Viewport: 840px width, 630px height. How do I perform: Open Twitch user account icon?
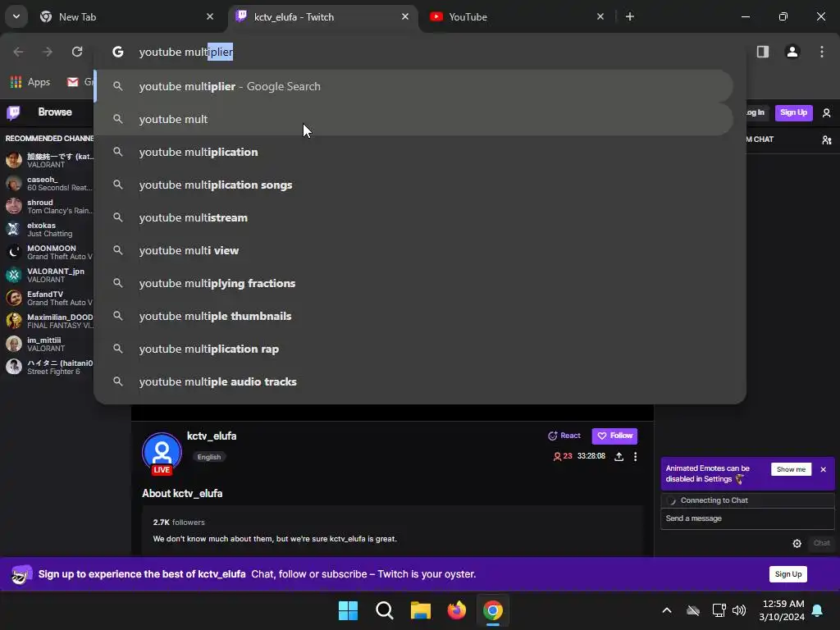[x=827, y=112]
